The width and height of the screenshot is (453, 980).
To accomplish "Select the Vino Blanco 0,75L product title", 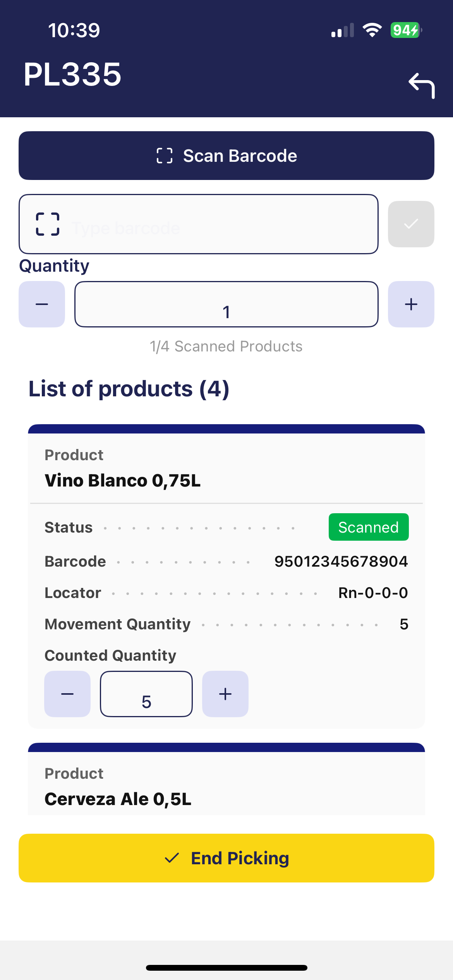I will pyautogui.click(x=123, y=481).
